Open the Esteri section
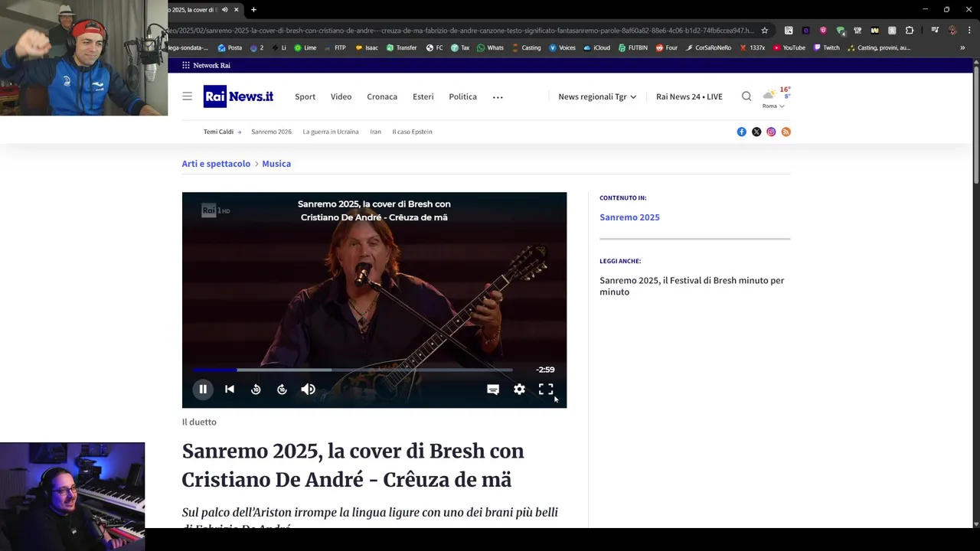Viewport: 980px width, 551px height. coord(423,96)
